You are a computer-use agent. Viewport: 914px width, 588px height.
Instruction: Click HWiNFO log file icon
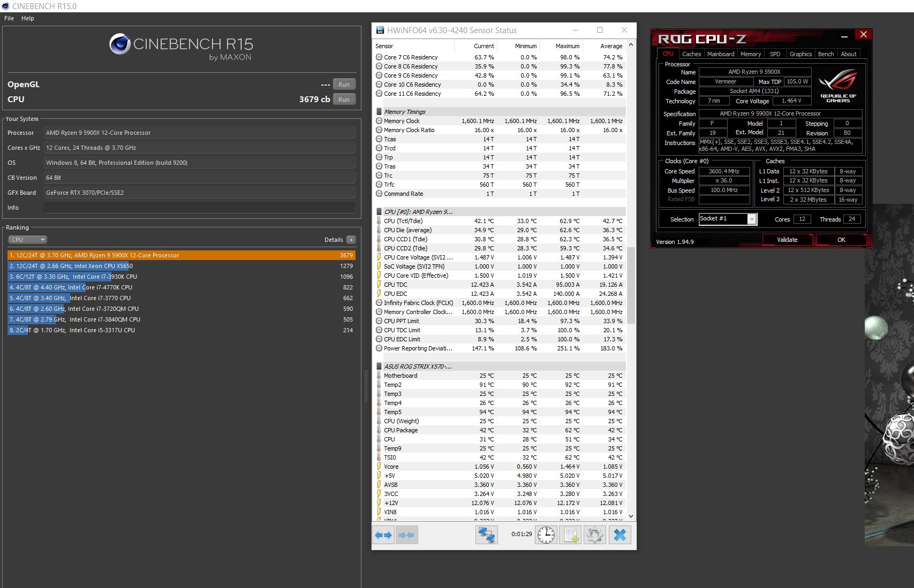(570, 535)
